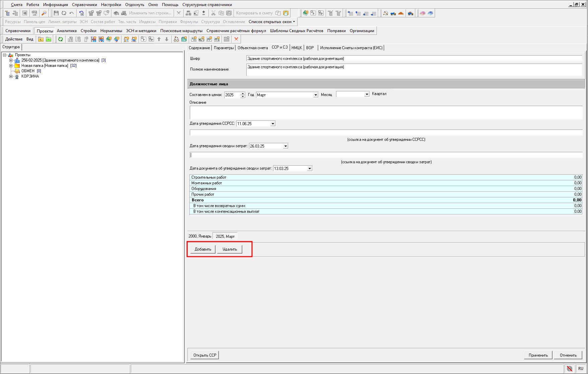Switch to the НМЦК tab
This screenshot has width=588, height=374.
tap(297, 48)
